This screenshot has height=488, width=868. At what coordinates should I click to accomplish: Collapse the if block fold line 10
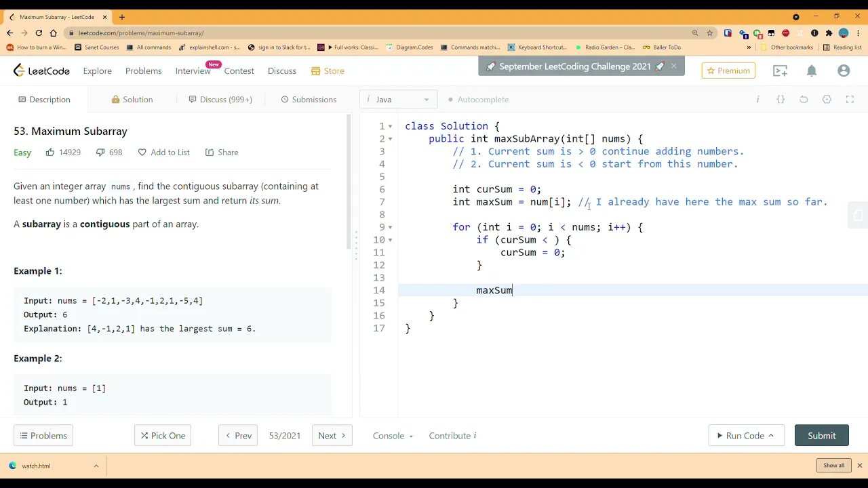[390, 240]
